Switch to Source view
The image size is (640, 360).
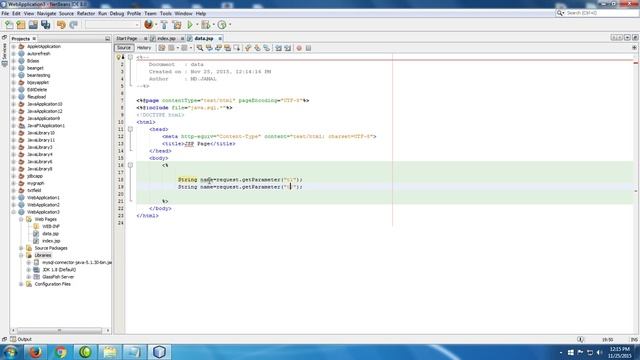coord(124,48)
